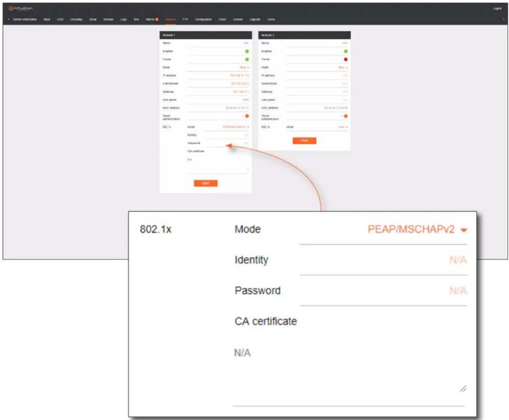The image size is (509, 420).
Task: Click Password field in enlarged callout
Action: [383, 291]
